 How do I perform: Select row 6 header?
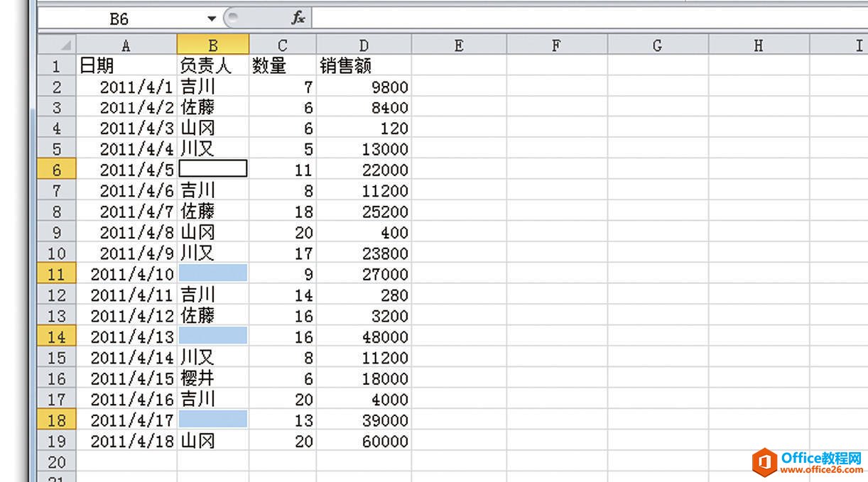pos(57,170)
